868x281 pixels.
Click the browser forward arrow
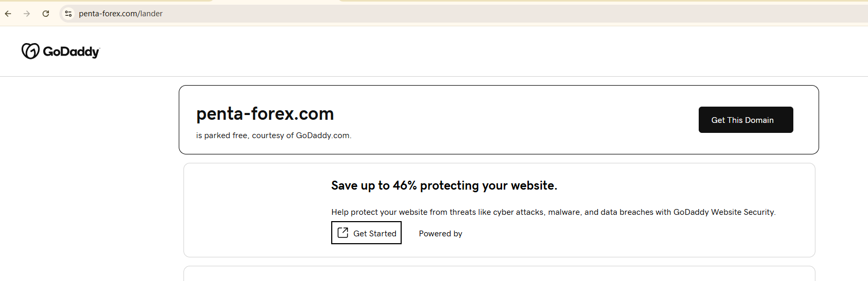coord(27,14)
